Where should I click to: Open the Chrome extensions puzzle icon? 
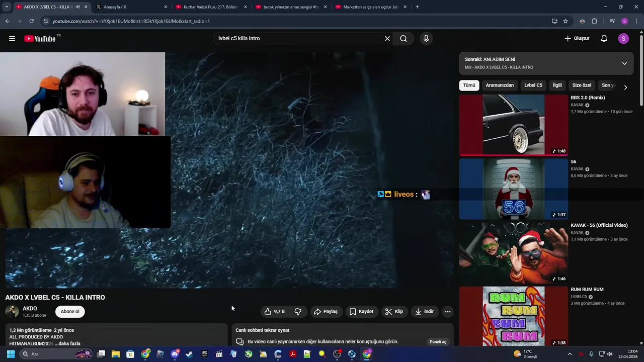(x=595, y=21)
